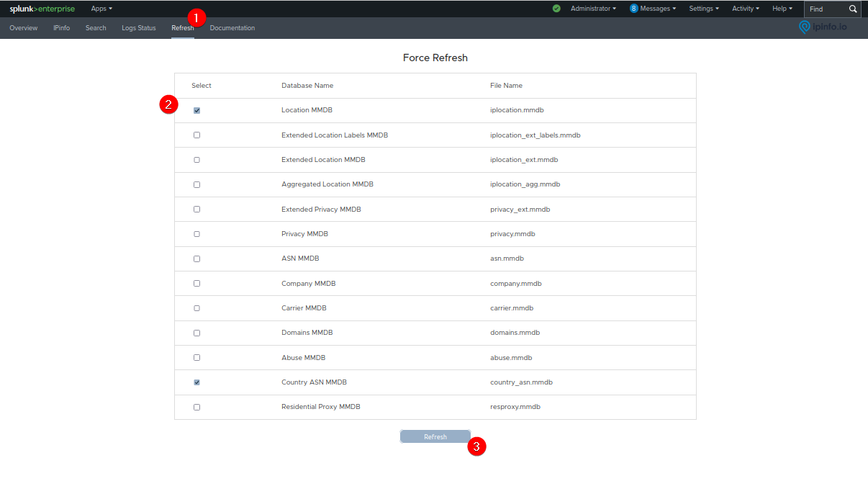This screenshot has height=494, width=868.
Task: Click the green health status checkmark icon
Action: (556, 9)
